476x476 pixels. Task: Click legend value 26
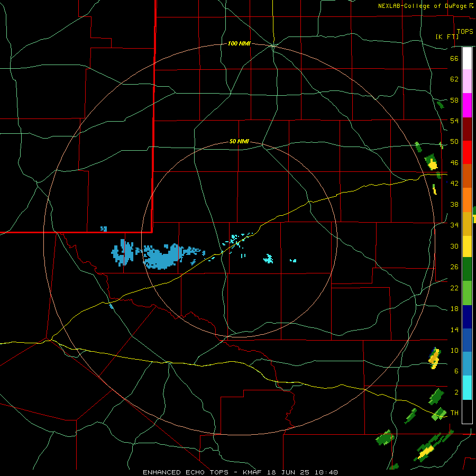tap(454, 267)
